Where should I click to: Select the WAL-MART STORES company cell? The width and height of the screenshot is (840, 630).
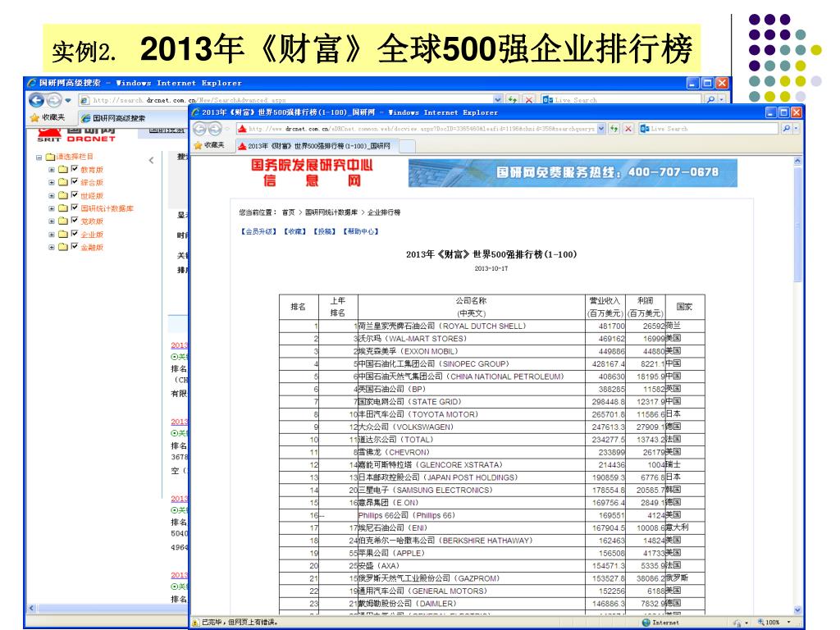pyautogui.click(x=472, y=339)
